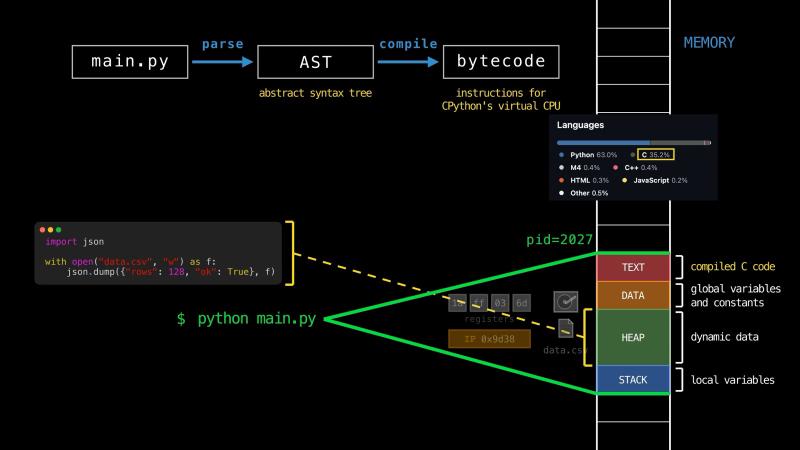Click the 03 register box

tap(499, 303)
